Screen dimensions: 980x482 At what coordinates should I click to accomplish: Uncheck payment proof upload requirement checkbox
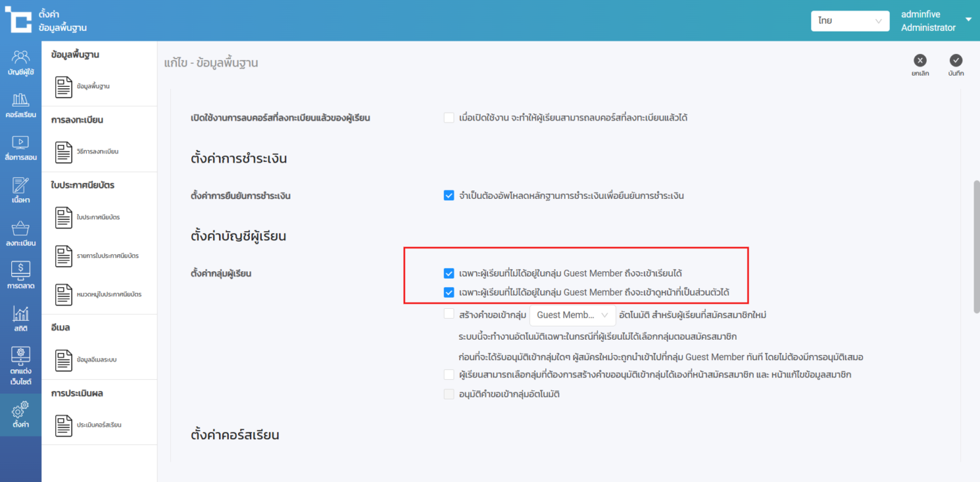[449, 195]
